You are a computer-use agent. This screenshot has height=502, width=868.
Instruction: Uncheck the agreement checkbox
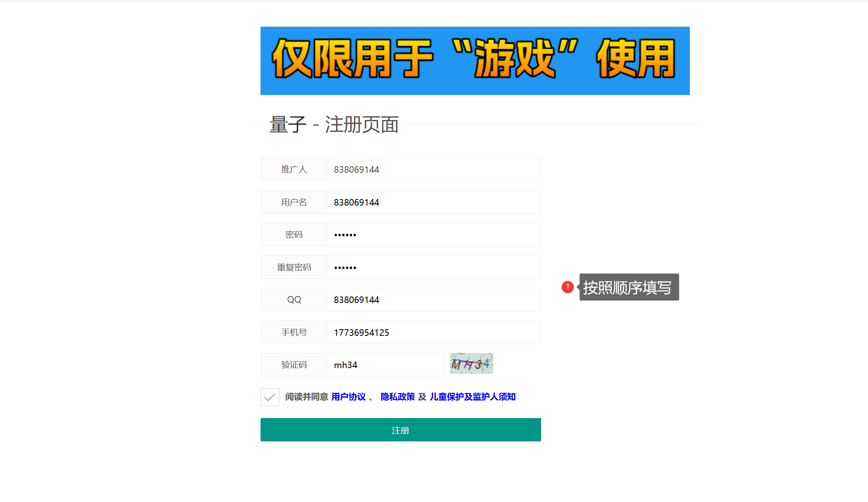point(270,397)
